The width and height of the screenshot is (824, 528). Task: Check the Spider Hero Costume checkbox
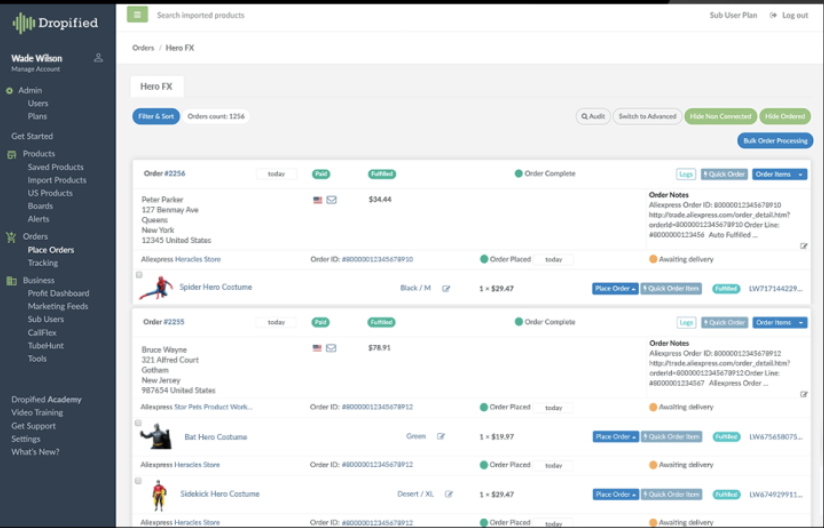click(139, 275)
